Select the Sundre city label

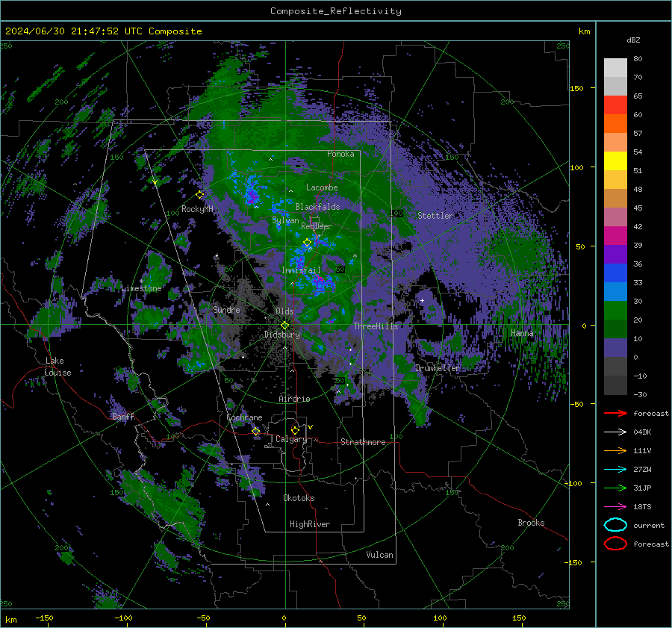click(227, 310)
